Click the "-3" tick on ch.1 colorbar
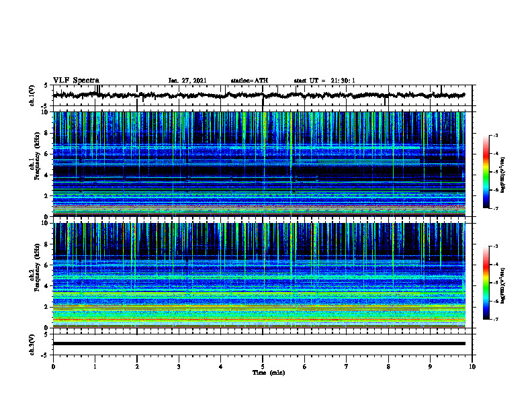The image size is (532, 411). pyautogui.click(x=495, y=135)
